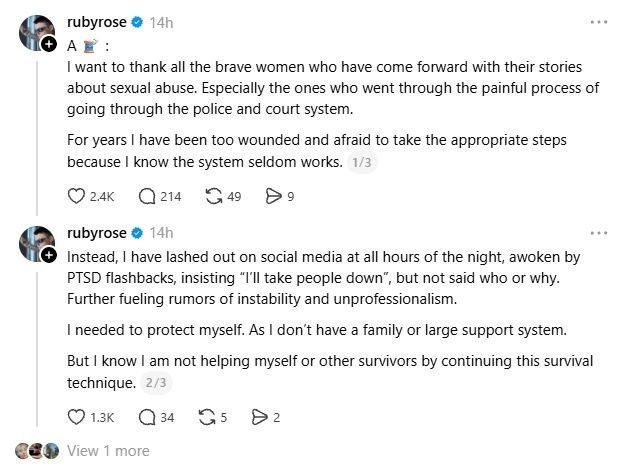The height and width of the screenshot is (469, 628).
Task: Click the 14h timestamp on second post
Action: (x=161, y=233)
